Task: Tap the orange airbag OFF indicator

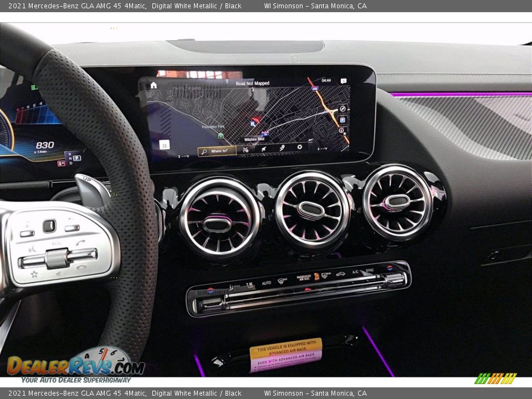Action: coord(316,276)
